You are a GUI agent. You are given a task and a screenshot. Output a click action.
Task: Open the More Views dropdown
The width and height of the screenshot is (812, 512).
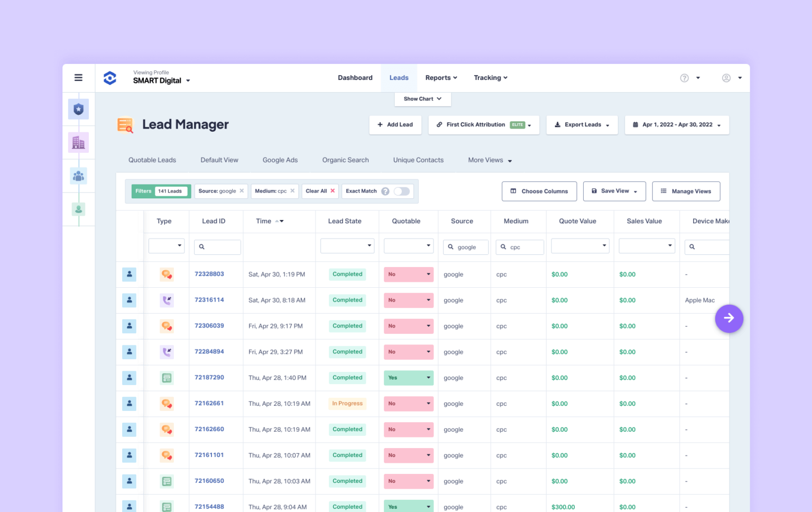[488, 160]
